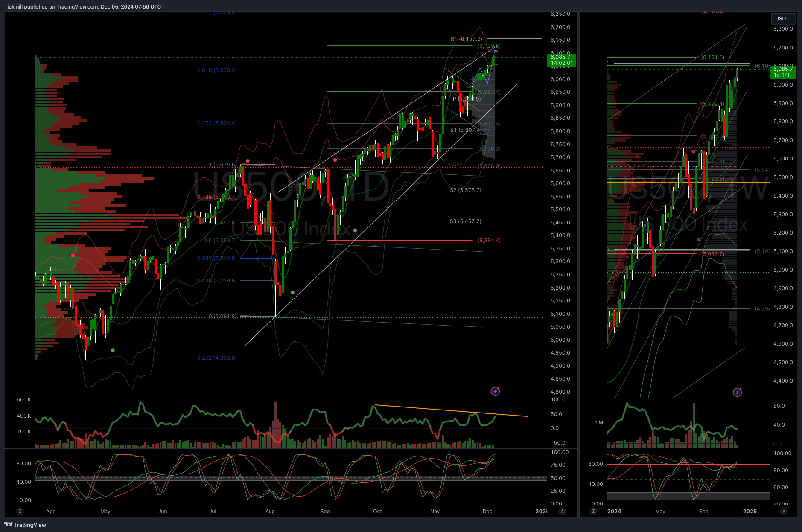Click the 6,300.0 value on weekly price axis
The height and width of the screenshot is (532, 802).
[x=783, y=29]
